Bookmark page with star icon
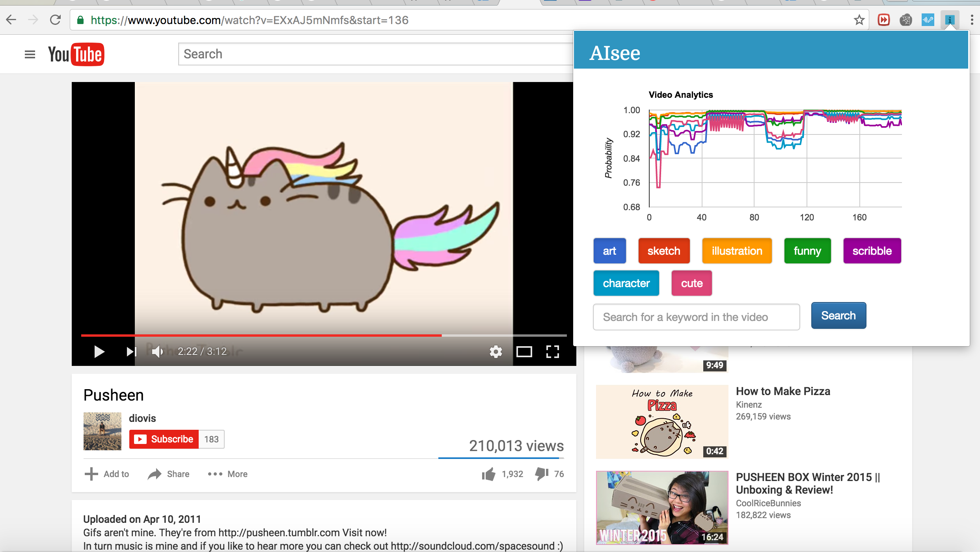Screen dimensions: 980x552 point(859,20)
